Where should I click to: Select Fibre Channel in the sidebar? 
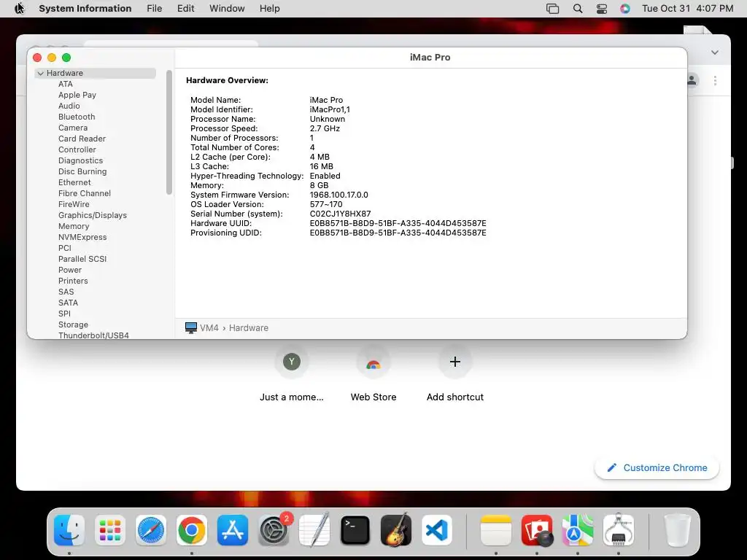coord(85,193)
